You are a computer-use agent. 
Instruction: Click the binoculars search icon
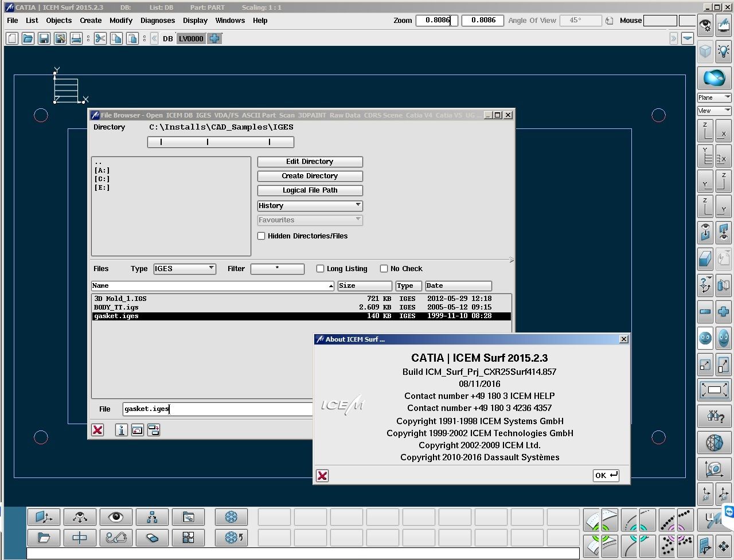[715, 416]
